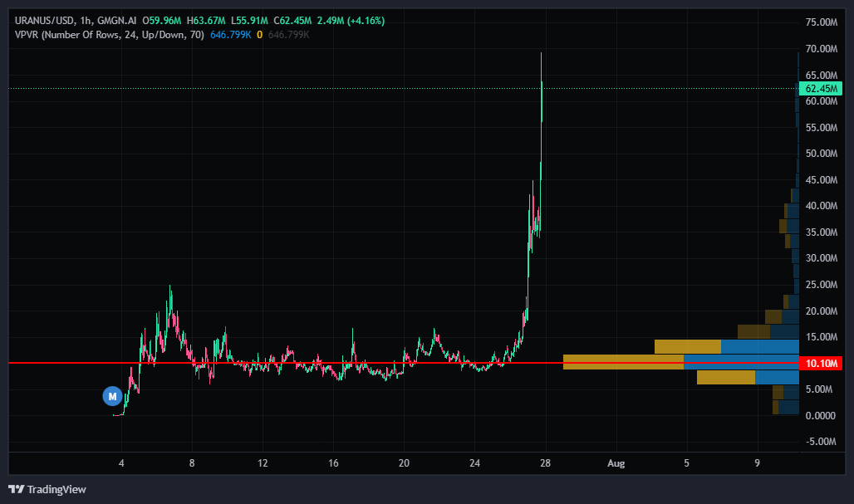The height and width of the screenshot is (504, 854).
Task: Click the 24 date on time axis
Action: tap(474, 463)
